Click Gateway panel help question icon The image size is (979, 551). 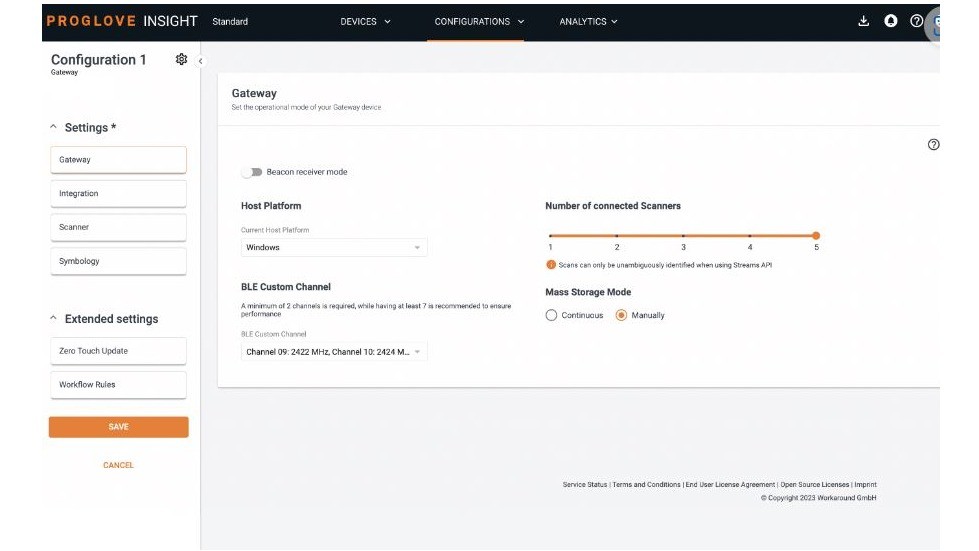[933, 145]
